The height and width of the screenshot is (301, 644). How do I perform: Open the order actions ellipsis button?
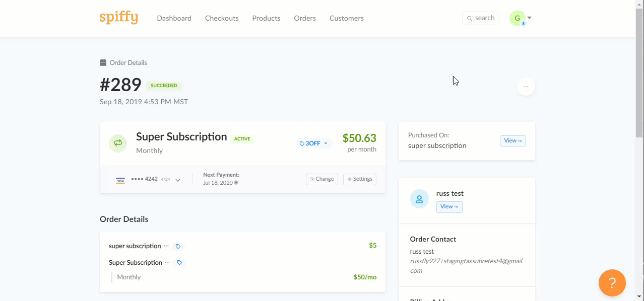pyautogui.click(x=526, y=87)
